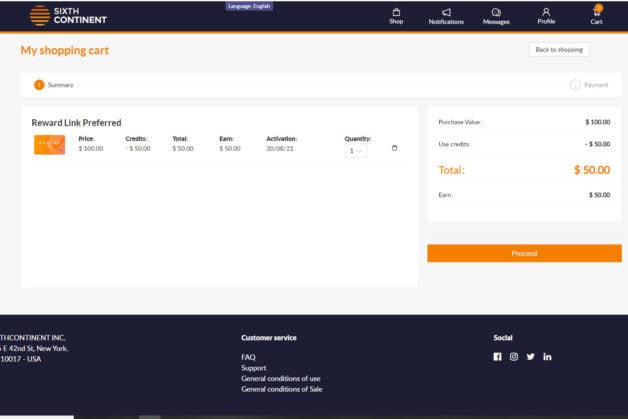Viewport: 628px width, 419px height.
Task: Click the Activation date 30/08/21
Action: click(280, 149)
